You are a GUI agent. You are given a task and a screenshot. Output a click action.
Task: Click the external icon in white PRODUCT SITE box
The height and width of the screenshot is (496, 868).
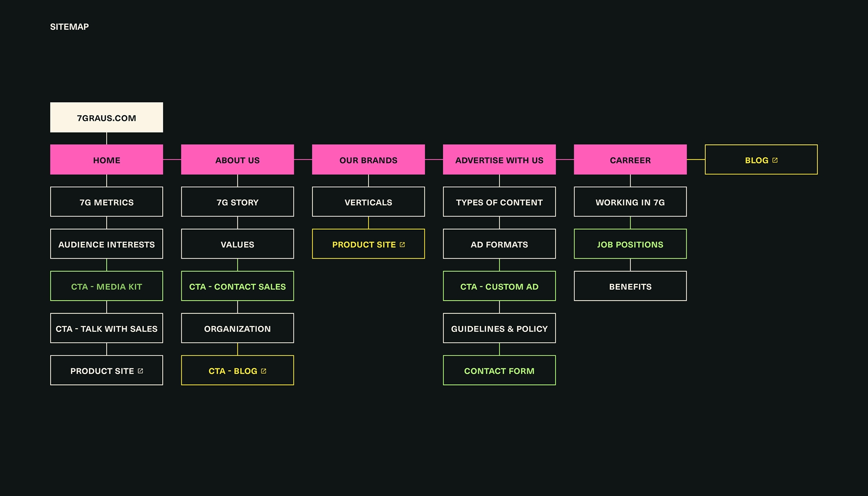tap(141, 371)
